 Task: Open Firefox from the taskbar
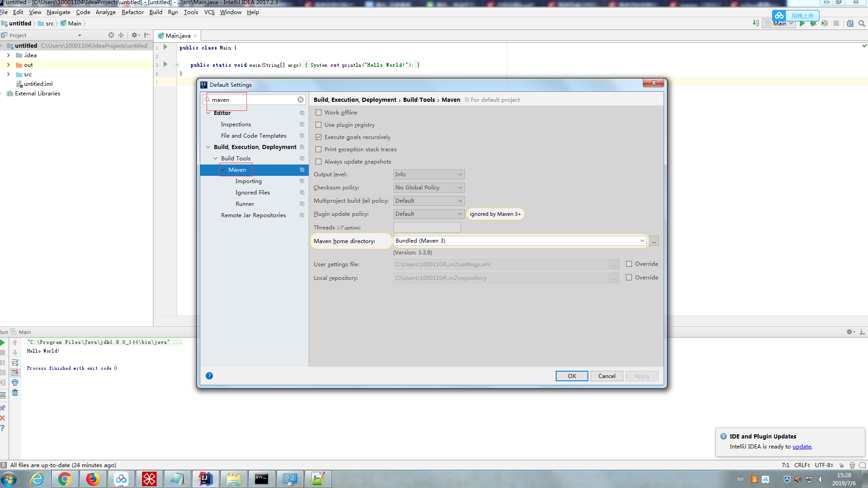pyautogui.click(x=93, y=478)
